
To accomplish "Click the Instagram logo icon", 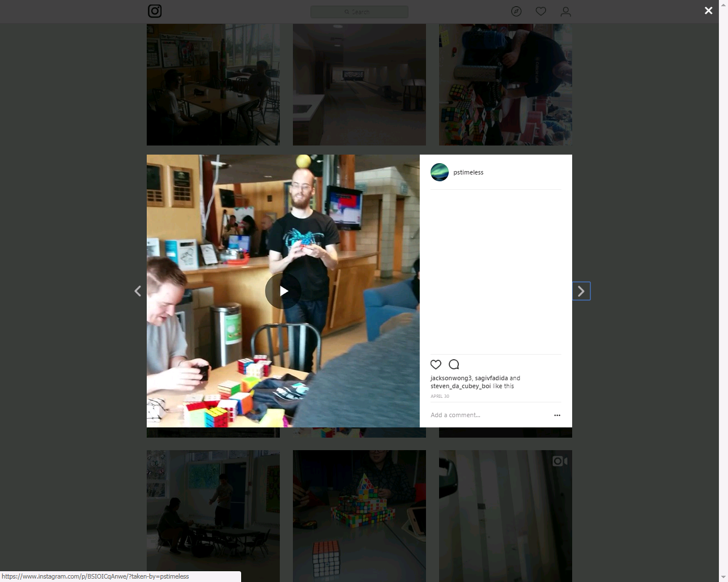I will [155, 11].
